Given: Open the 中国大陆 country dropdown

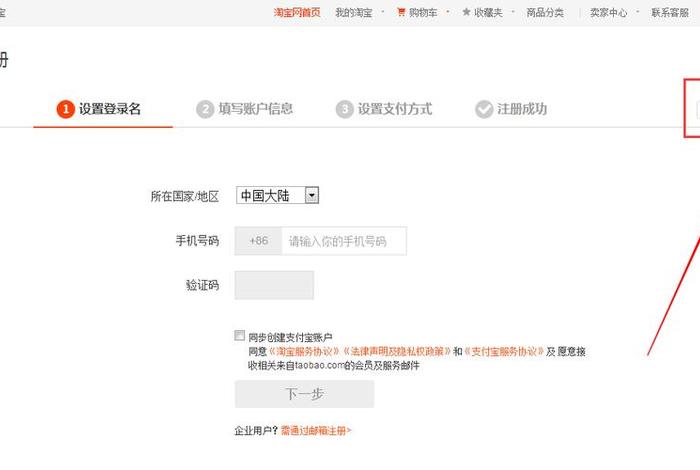Looking at the screenshot, I should point(277,195).
